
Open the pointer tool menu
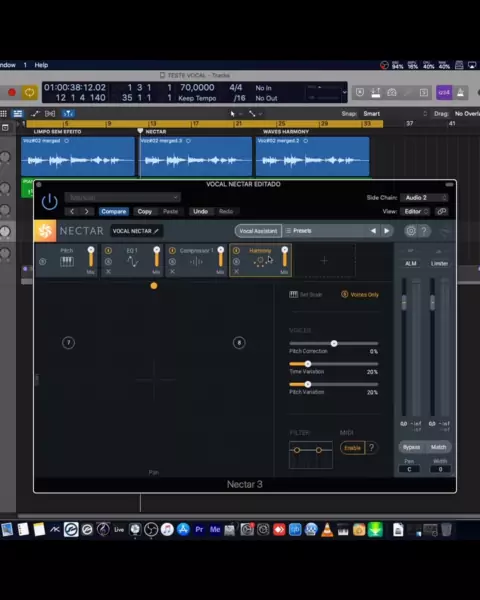point(236,113)
